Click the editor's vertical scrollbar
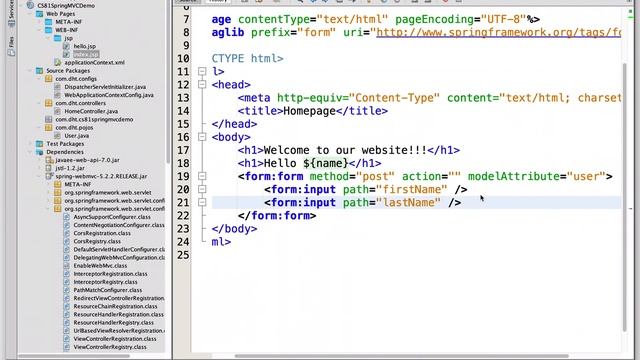The width and height of the screenshot is (640, 360). click(x=624, y=198)
